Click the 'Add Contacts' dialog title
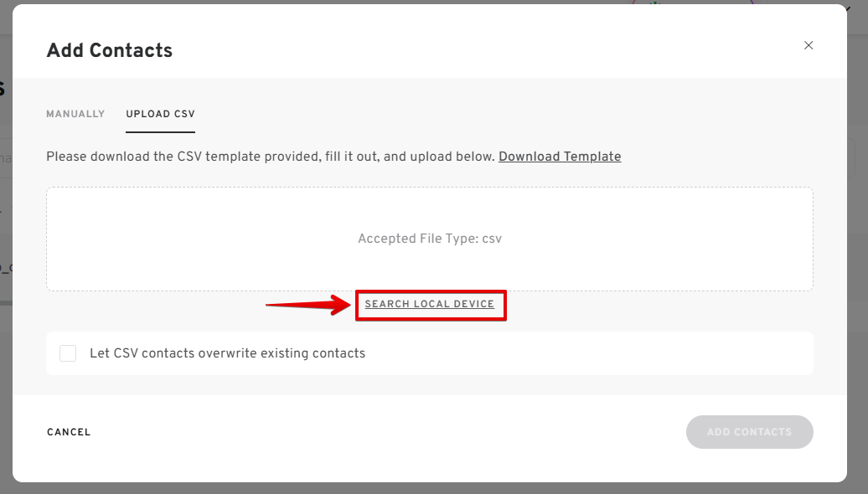The image size is (868, 494). tap(110, 50)
